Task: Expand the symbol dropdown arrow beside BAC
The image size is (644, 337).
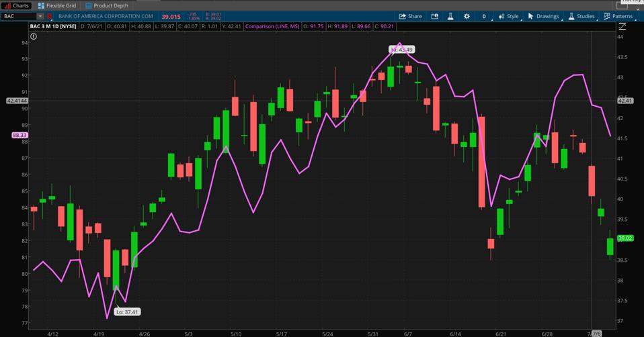Action: pyautogui.click(x=40, y=16)
